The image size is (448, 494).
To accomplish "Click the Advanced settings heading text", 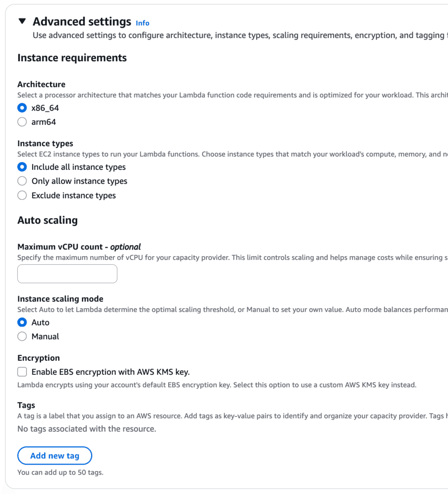I will [x=82, y=22].
